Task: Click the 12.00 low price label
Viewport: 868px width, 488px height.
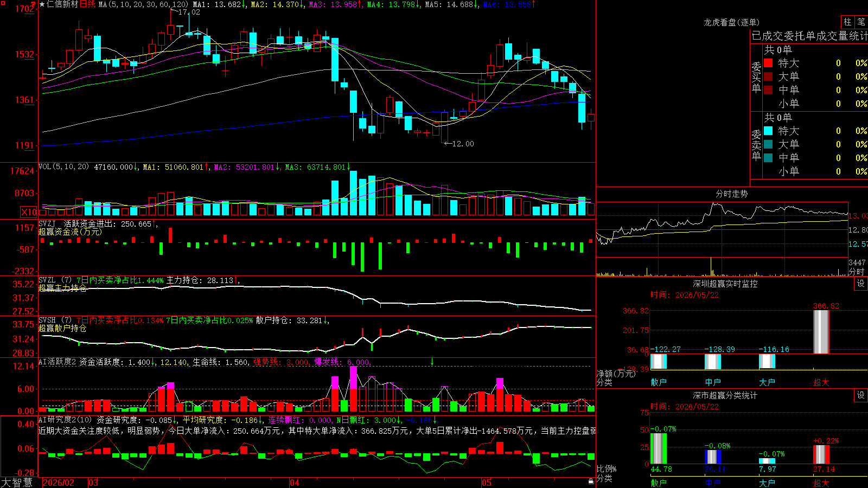Action: (463, 144)
